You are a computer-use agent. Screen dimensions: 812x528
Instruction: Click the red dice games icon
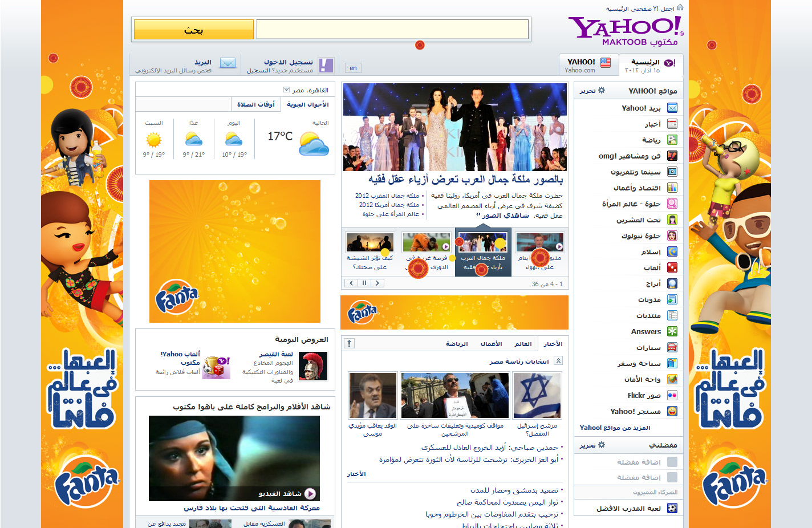[x=672, y=267]
